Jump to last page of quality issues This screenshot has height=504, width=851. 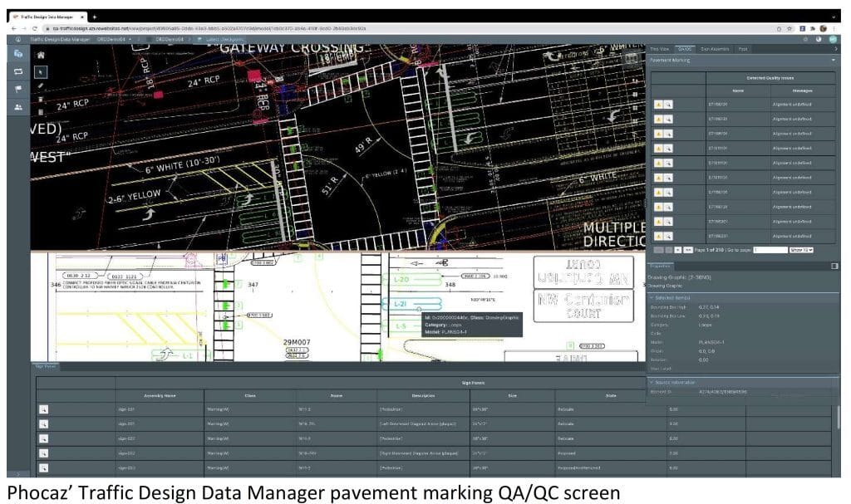pyautogui.click(x=688, y=249)
